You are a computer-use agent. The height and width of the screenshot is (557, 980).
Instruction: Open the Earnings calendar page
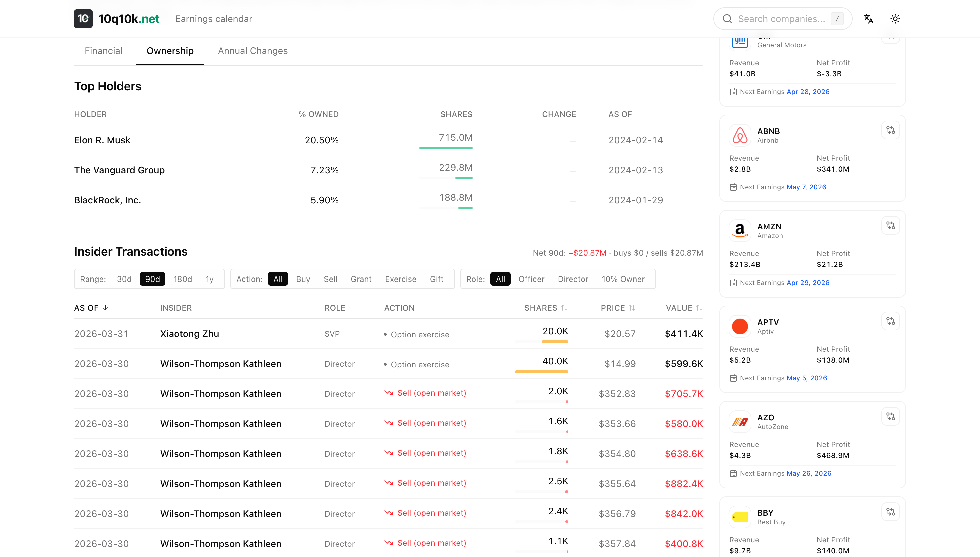click(x=214, y=18)
